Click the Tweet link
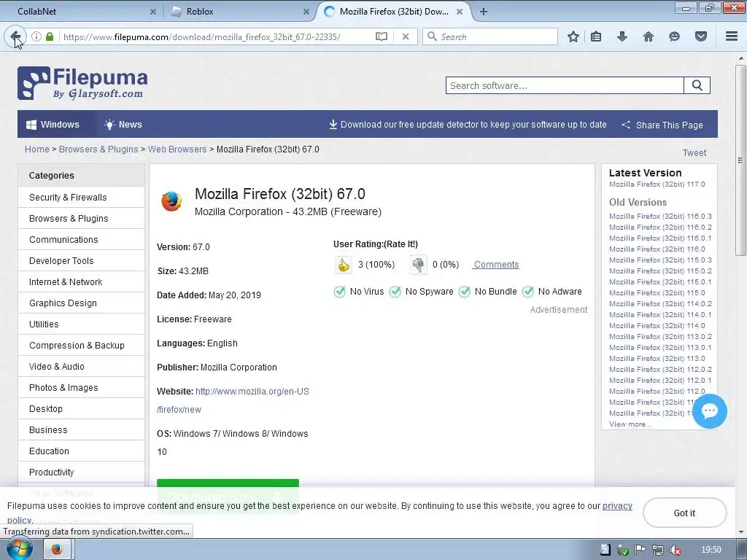 (x=694, y=153)
